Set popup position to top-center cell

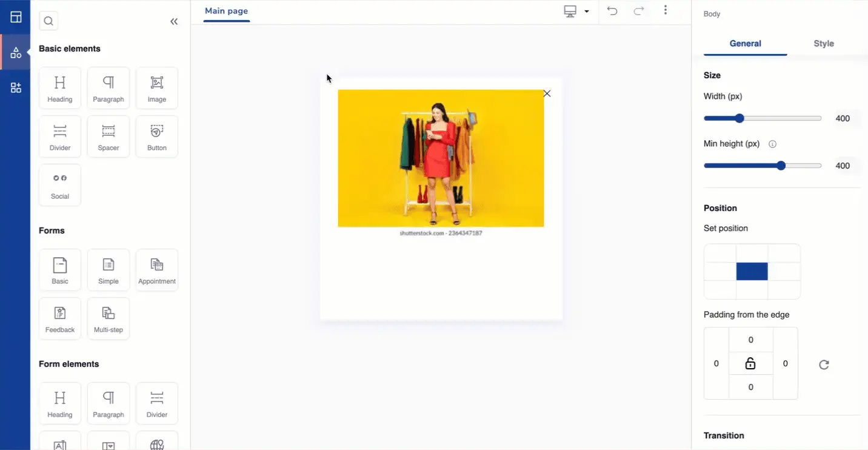752,254
